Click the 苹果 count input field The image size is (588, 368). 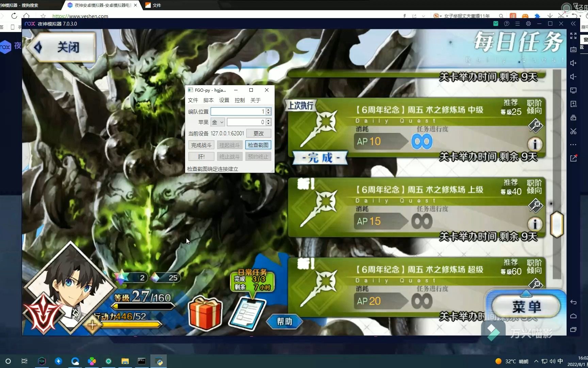pyautogui.click(x=246, y=122)
